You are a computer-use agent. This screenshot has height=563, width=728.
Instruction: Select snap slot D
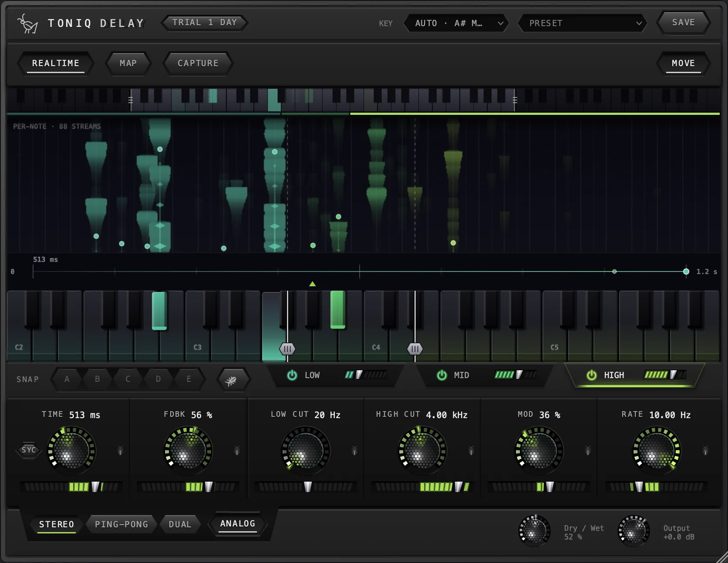pos(158,379)
